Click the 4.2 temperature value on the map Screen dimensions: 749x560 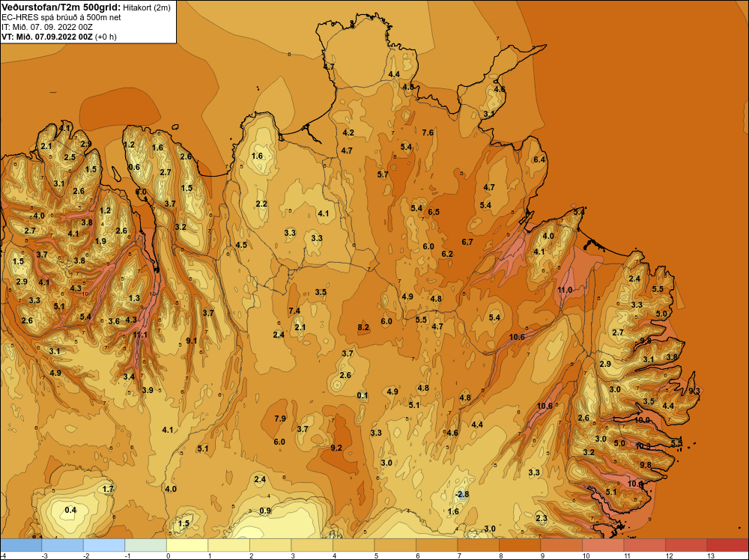point(348,133)
